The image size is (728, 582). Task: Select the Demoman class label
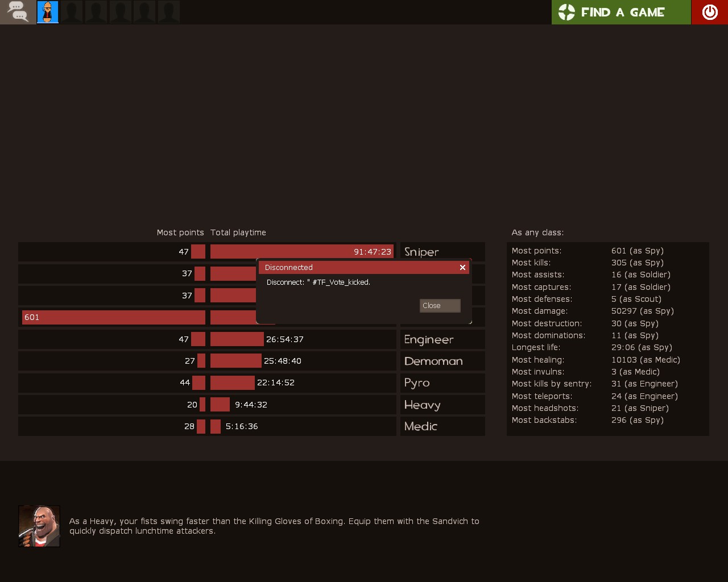(433, 361)
